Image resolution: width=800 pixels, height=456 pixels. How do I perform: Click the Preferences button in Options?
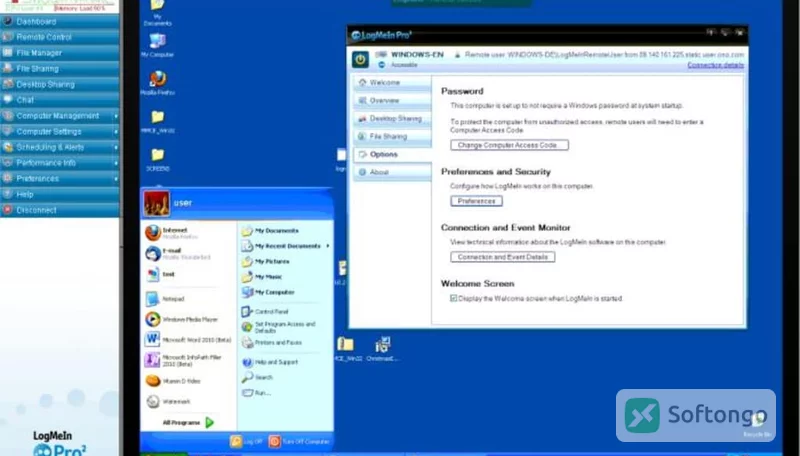(x=477, y=201)
